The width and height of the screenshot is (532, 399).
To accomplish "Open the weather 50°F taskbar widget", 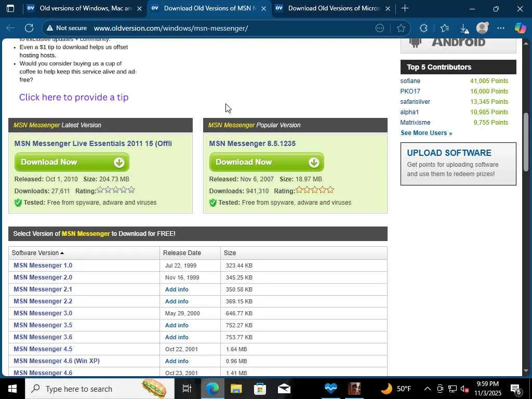I will pyautogui.click(x=395, y=389).
